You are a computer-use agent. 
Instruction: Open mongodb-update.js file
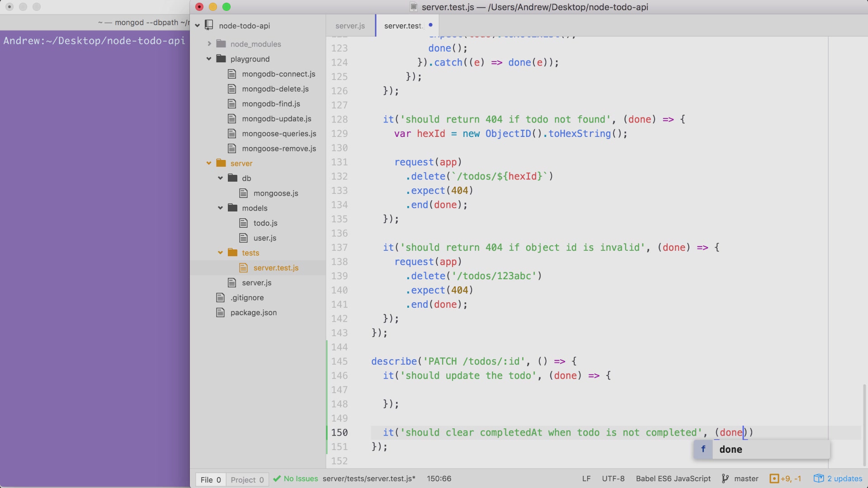coord(277,118)
